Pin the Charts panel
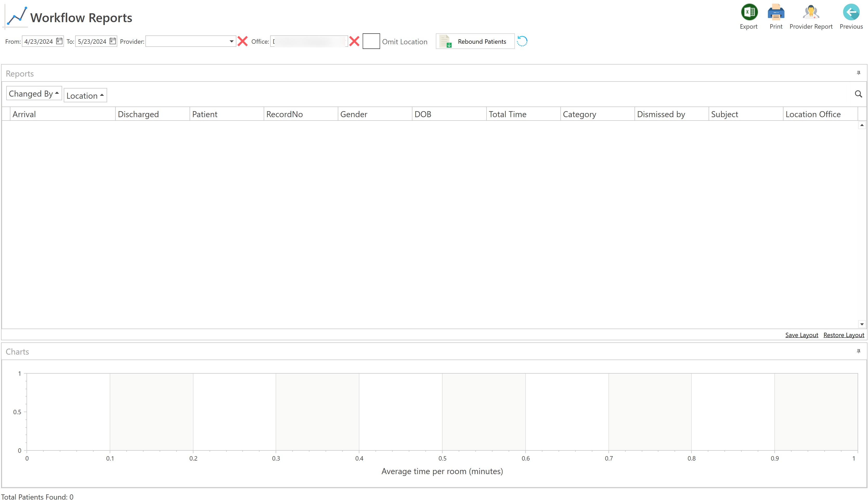Screen dimensions: 868x503 [x=858, y=351]
